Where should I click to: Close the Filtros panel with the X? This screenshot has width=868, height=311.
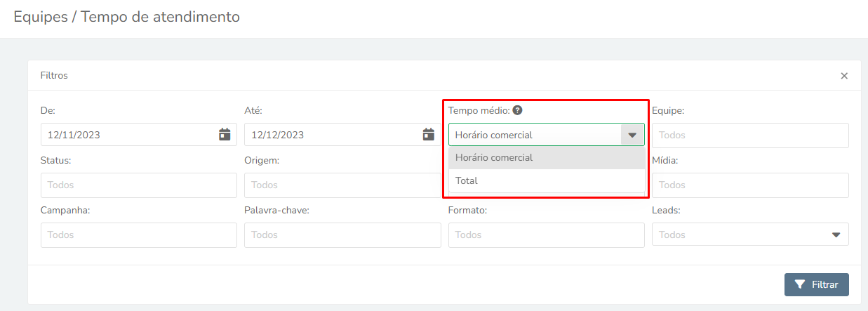pyautogui.click(x=844, y=76)
